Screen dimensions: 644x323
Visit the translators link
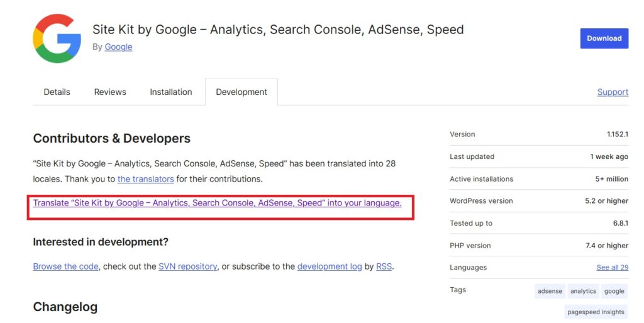point(145,179)
